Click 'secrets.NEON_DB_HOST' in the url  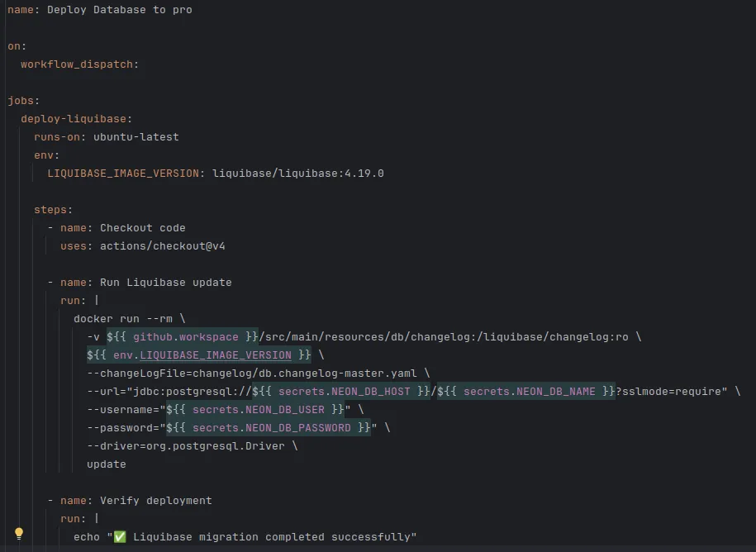[345, 392]
